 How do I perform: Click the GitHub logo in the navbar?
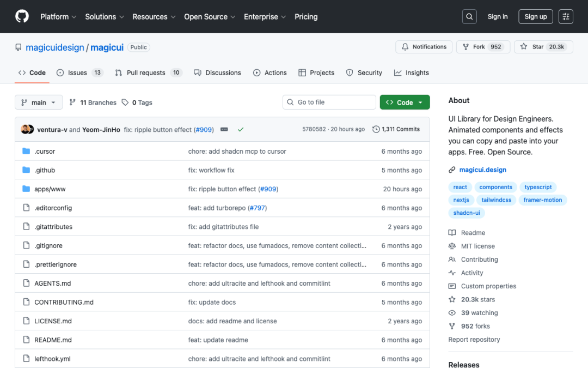point(22,16)
